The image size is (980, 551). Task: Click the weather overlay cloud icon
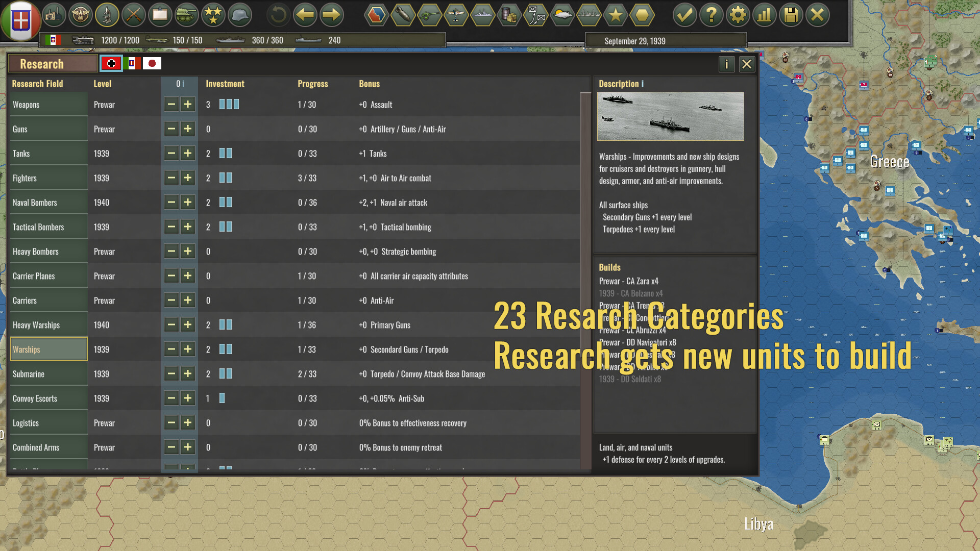click(x=562, y=15)
